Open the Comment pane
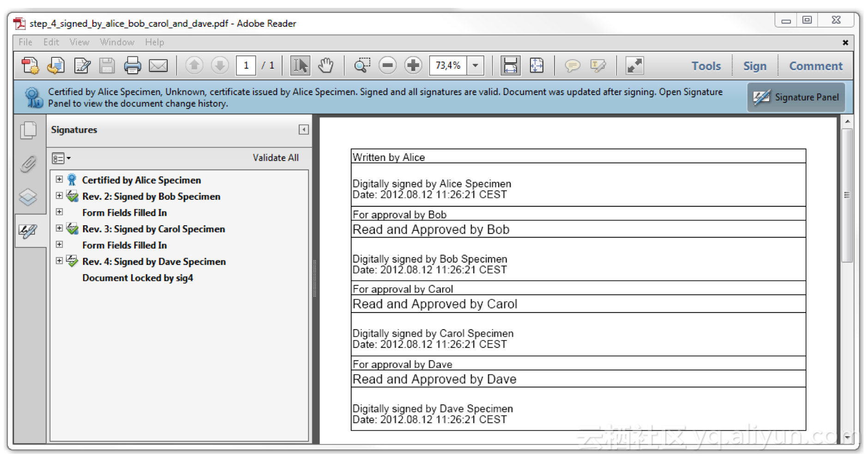The width and height of the screenshot is (868, 456). [x=816, y=66]
